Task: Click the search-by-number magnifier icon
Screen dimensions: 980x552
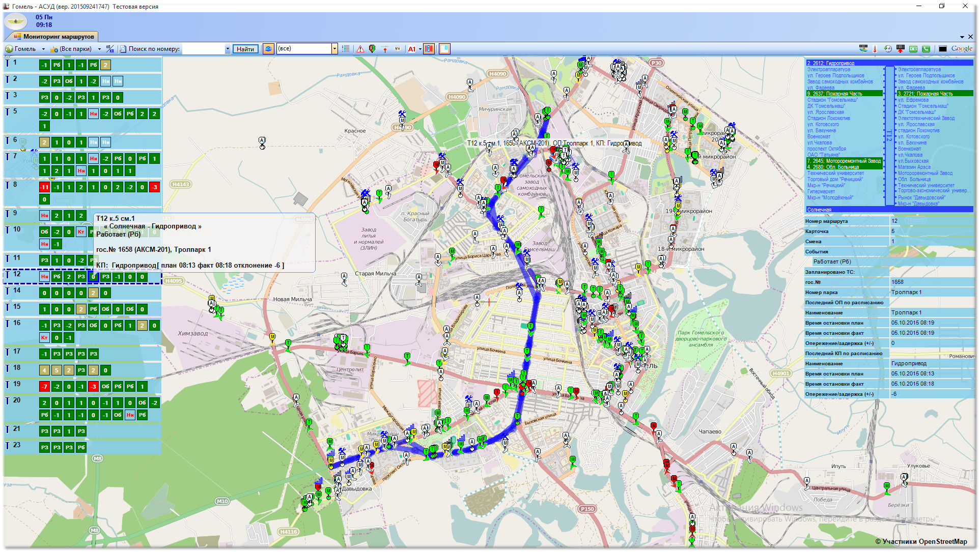Action: click(x=123, y=49)
